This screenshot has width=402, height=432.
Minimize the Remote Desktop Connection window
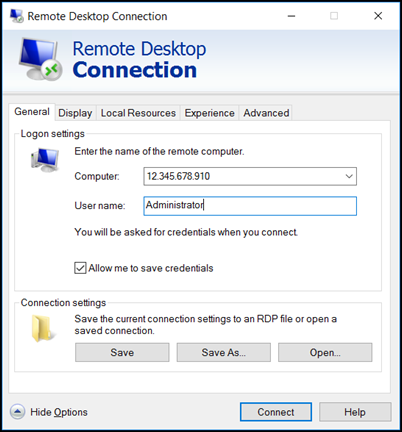[291, 16]
